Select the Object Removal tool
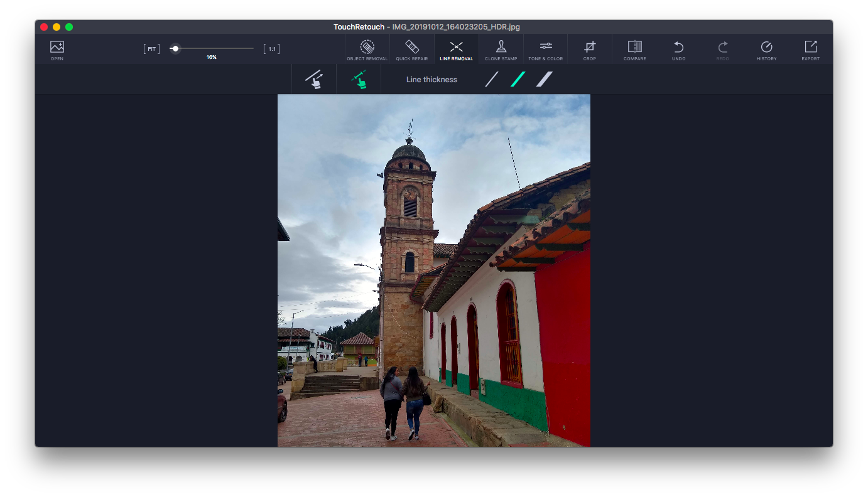This screenshot has width=868, height=497. tap(367, 50)
